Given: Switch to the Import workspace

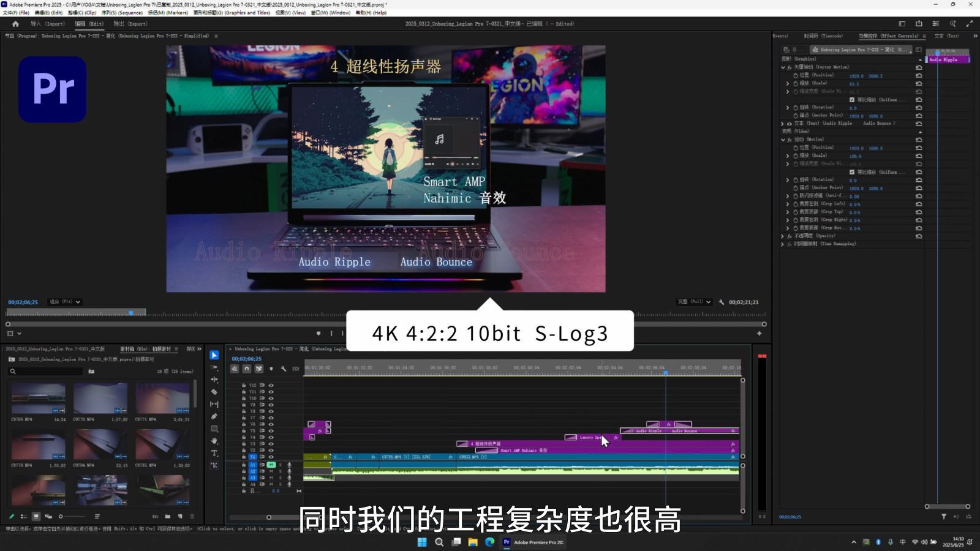Looking at the screenshot, I should [47, 24].
